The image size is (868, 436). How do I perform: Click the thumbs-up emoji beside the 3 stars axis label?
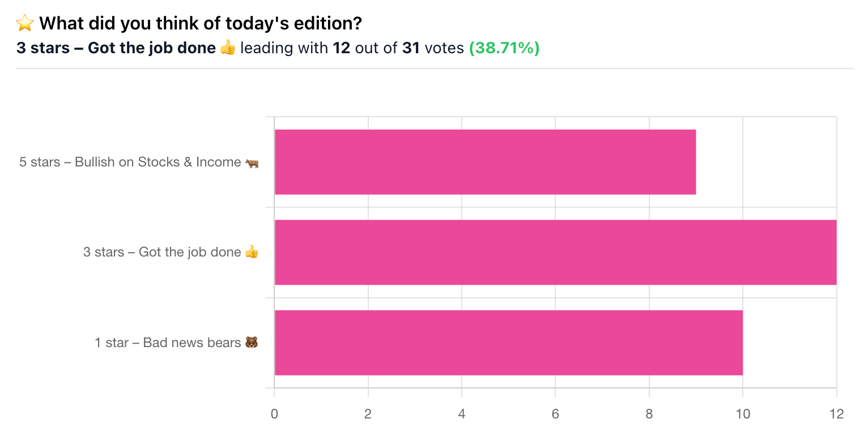pos(252,253)
